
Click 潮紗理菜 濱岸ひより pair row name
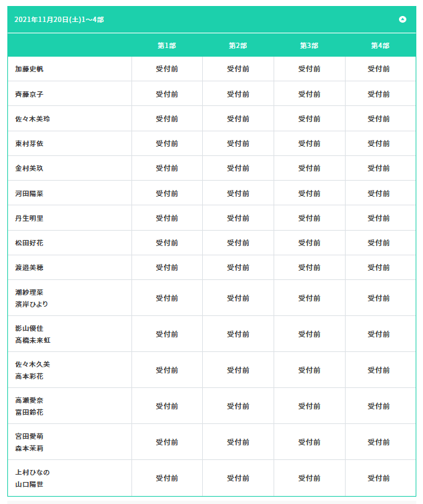click(31, 298)
